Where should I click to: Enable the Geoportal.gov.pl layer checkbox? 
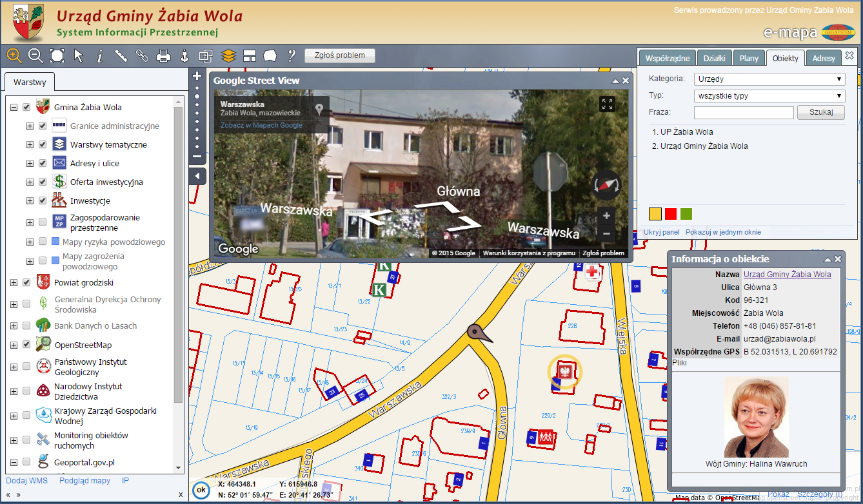[26, 462]
